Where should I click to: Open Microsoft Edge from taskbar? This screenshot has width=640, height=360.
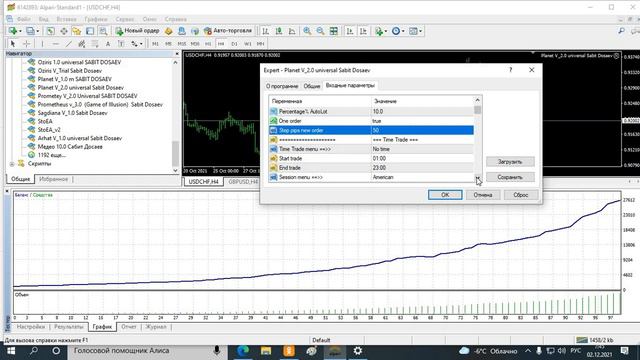[x=243, y=351]
